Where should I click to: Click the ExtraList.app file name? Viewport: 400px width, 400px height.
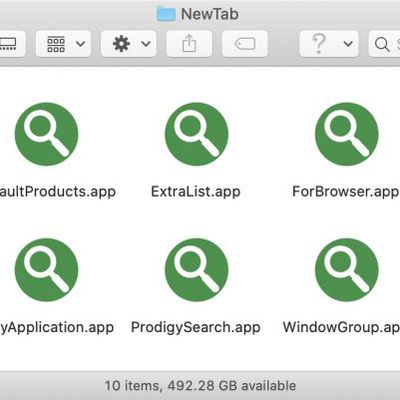pos(196,192)
